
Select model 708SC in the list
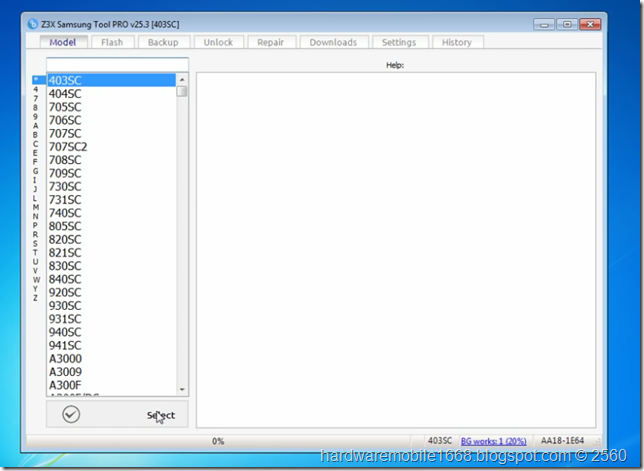(111, 160)
